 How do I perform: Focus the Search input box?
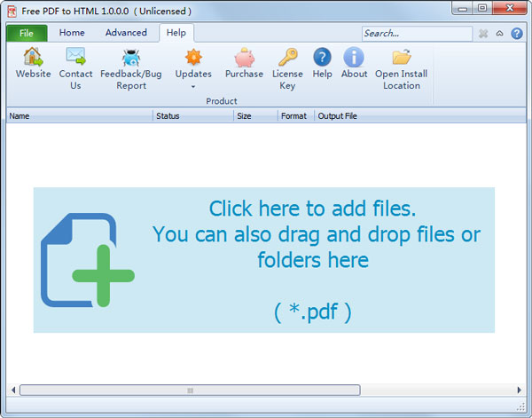[417, 34]
